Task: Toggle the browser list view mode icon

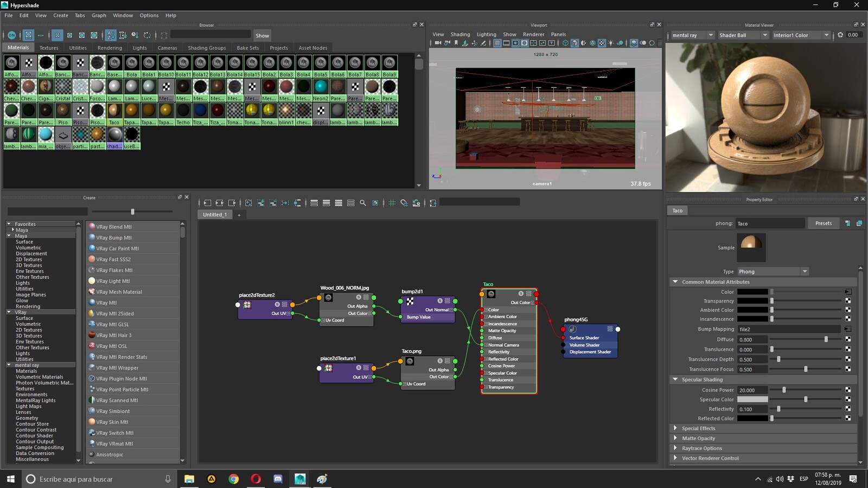Action: pyautogui.click(x=41, y=35)
